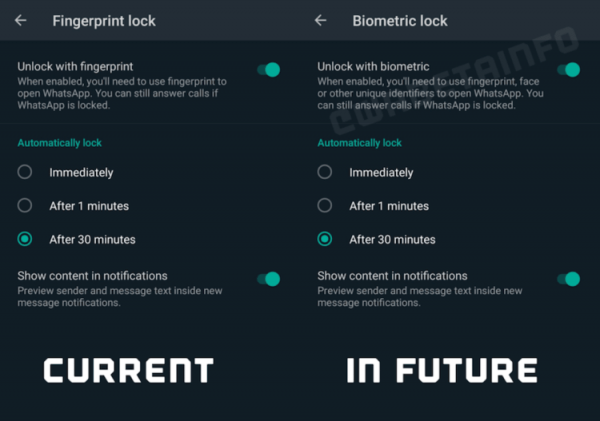Disable Show content in notifications on Fingerprint screen
The image size is (600, 421).
(x=269, y=279)
